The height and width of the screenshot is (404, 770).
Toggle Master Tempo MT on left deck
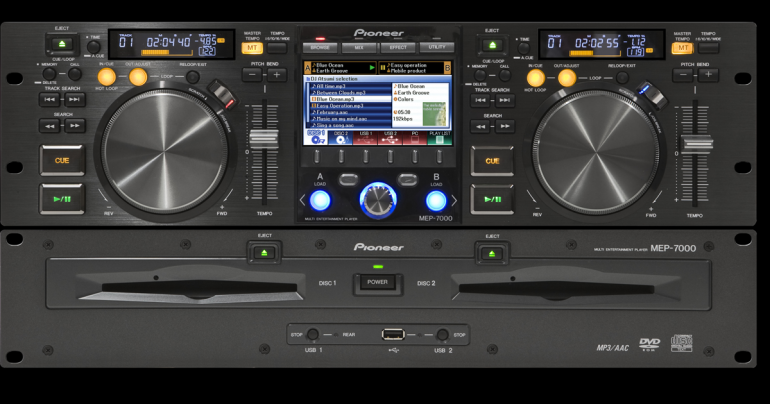click(252, 48)
